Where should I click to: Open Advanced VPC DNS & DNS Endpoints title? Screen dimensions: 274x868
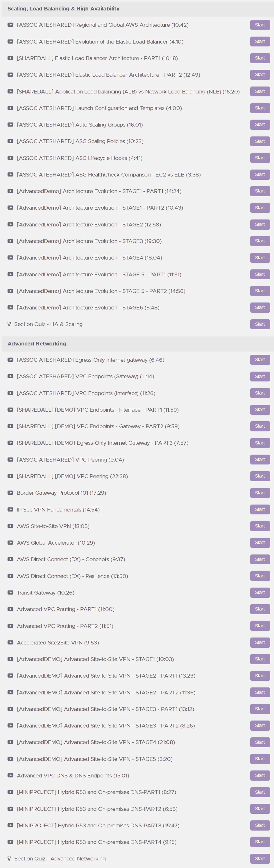coord(73,776)
